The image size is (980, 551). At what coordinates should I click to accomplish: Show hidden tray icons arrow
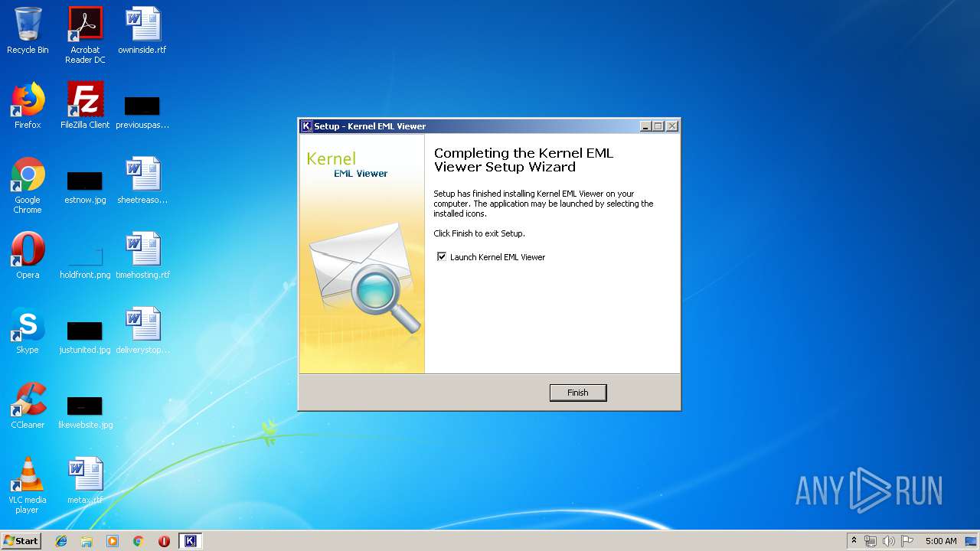coord(854,540)
